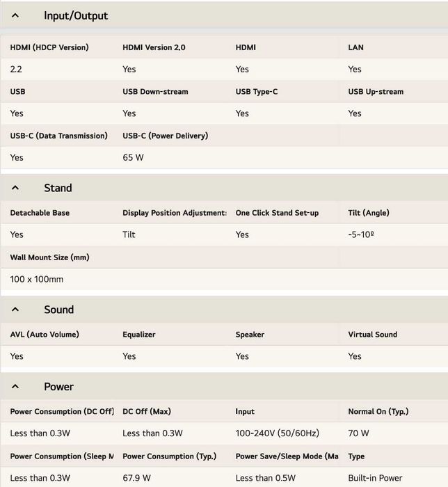Click the LAN specification label

(x=355, y=47)
